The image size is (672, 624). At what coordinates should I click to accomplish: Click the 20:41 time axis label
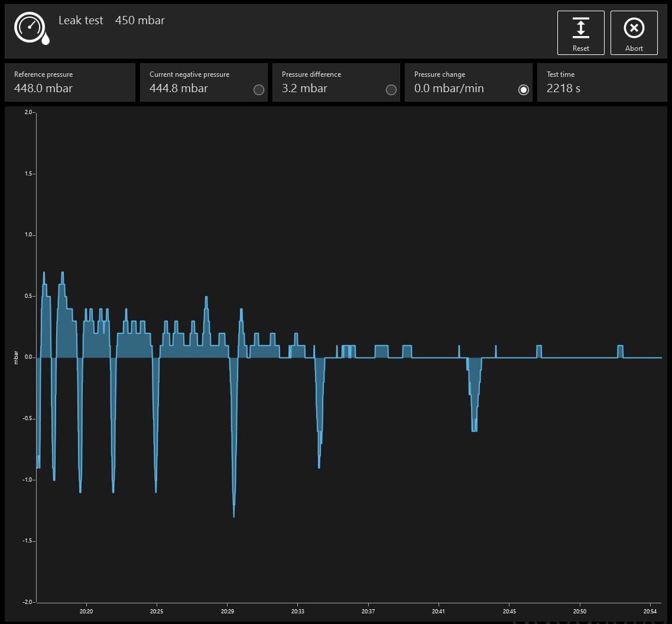[439, 611]
